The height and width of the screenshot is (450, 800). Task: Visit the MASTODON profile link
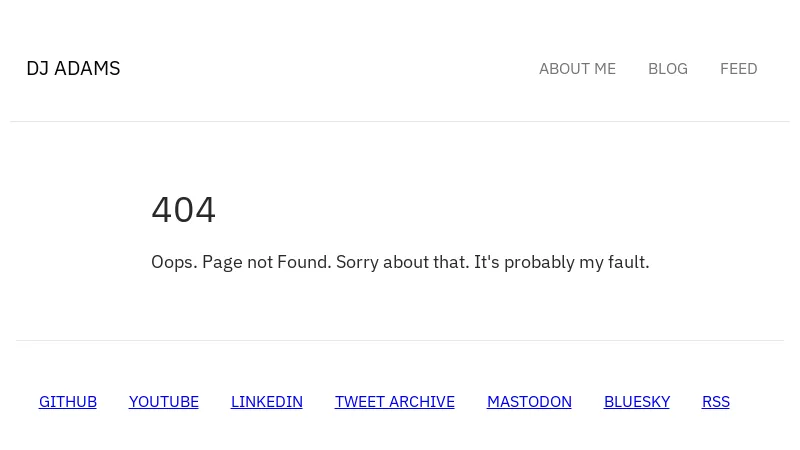529,401
